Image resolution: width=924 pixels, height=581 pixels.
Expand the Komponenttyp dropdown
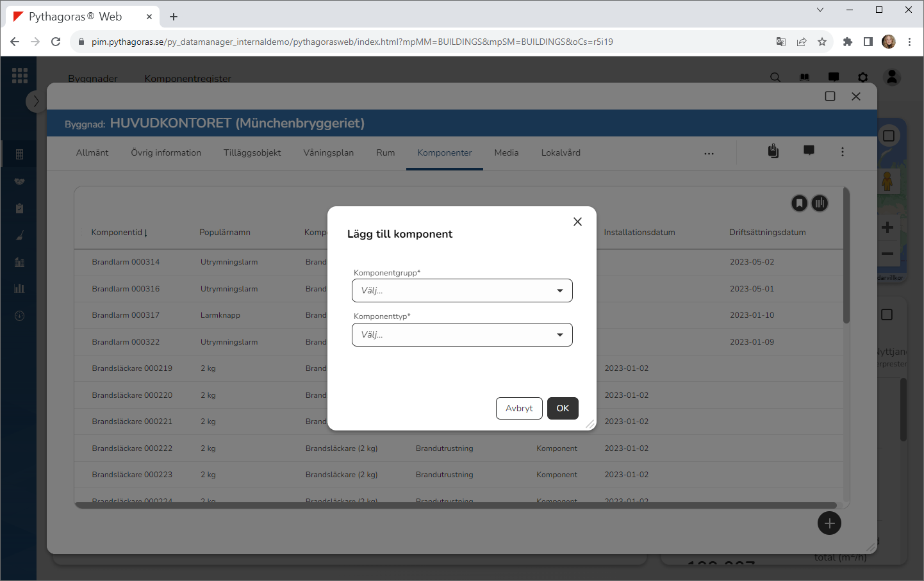tap(461, 335)
